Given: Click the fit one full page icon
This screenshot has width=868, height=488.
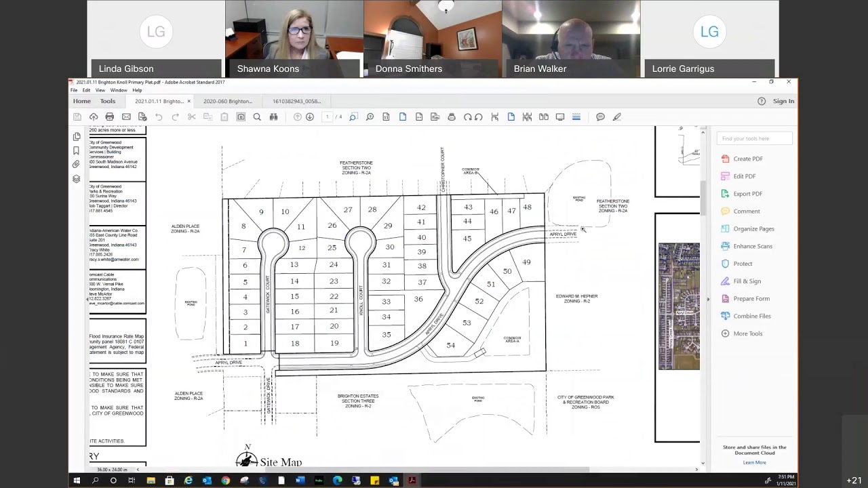Looking at the screenshot, I should coord(403,117).
